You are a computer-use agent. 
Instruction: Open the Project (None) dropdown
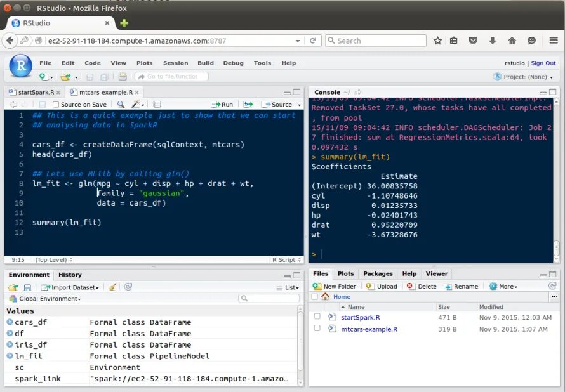[x=523, y=77]
